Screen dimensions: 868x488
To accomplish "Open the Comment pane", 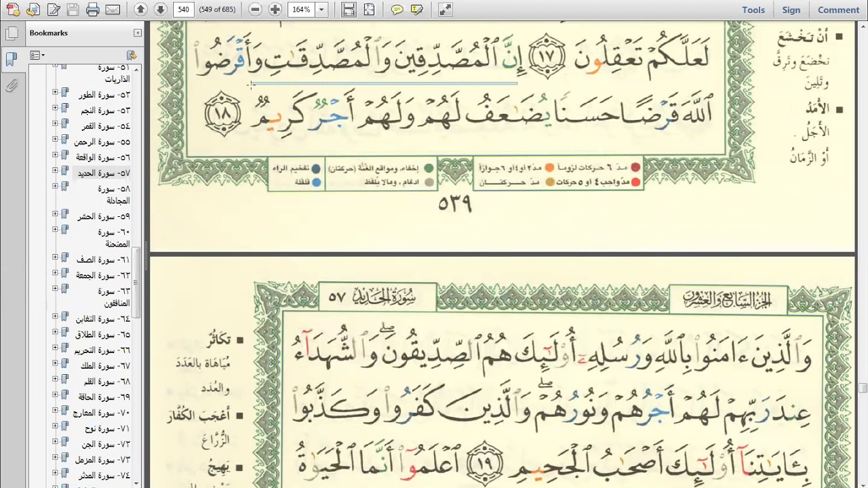I will [x=839, y=9].
